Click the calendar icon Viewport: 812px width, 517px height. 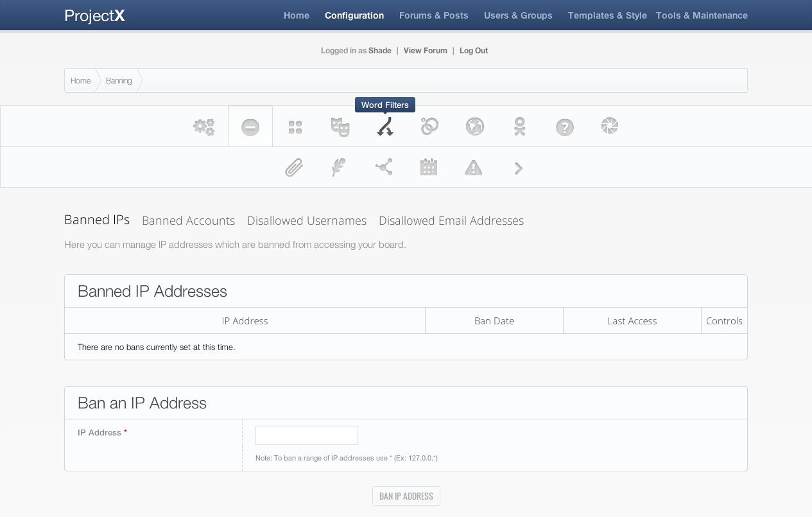(429, 168)
